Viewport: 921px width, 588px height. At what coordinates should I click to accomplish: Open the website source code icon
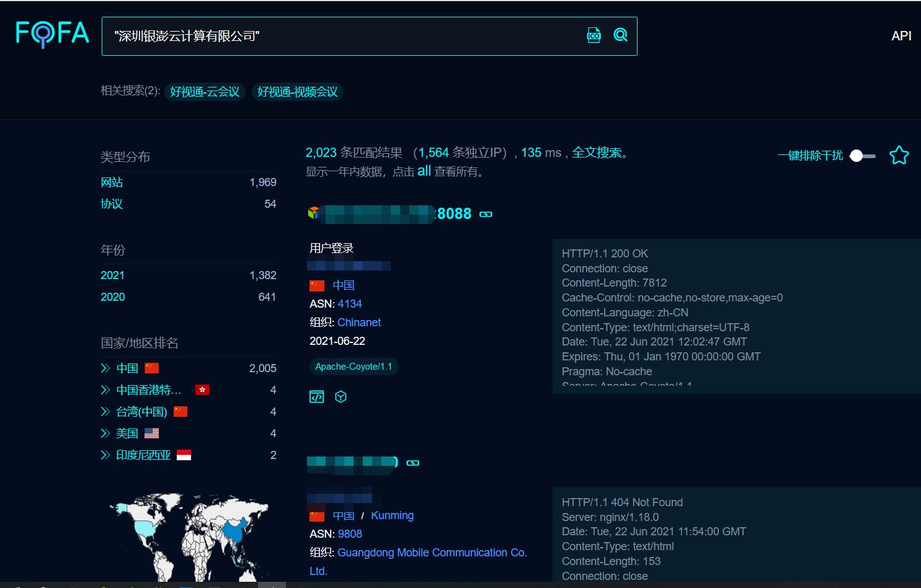tap(317, 397)
